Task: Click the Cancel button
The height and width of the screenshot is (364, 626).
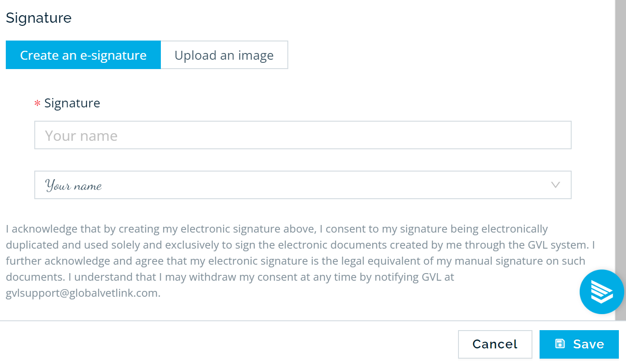Action: click(x=495, y=344)
